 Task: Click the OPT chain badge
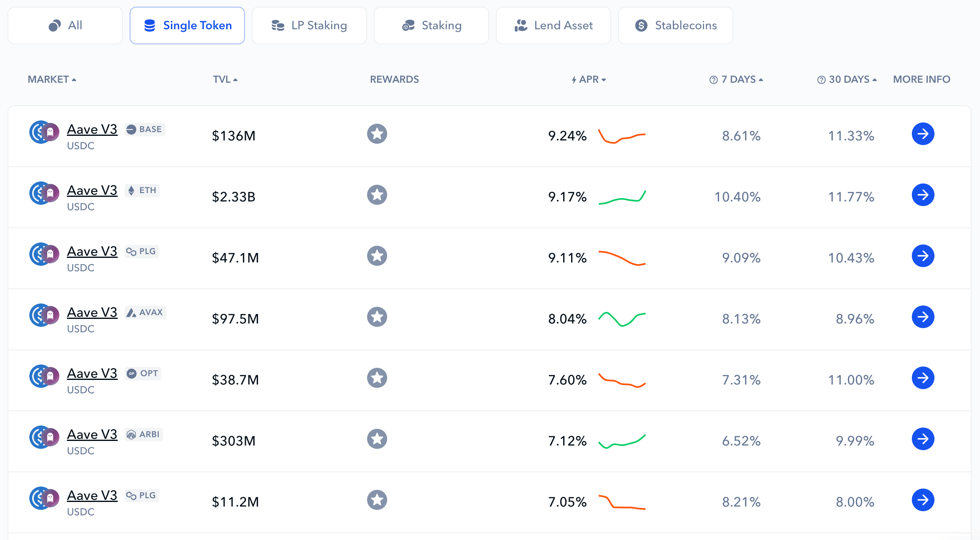143,374
